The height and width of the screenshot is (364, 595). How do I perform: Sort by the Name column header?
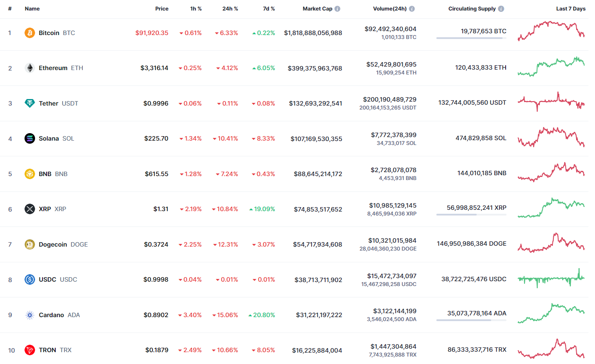[x=32, y=9]
